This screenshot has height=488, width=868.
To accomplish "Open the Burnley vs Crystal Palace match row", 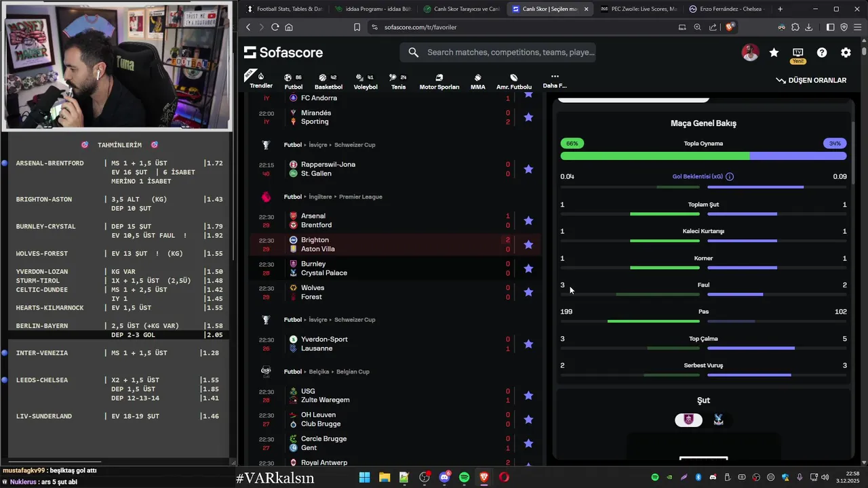I will [395, 268].
